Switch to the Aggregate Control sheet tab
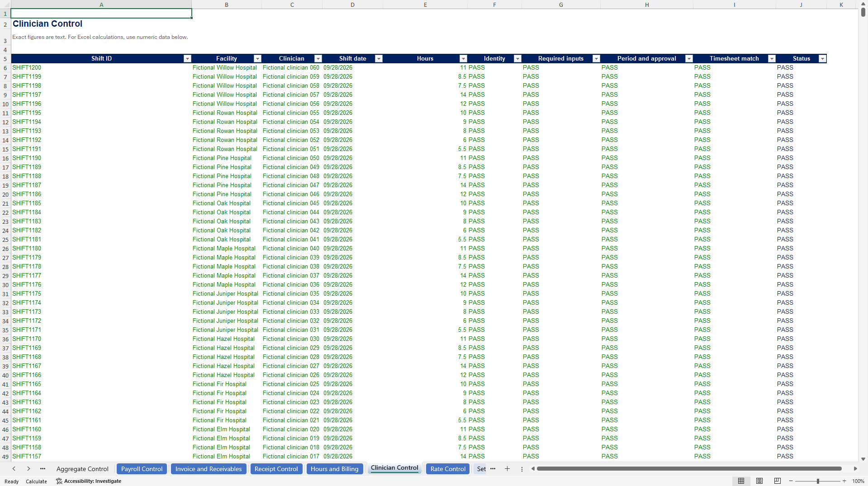The image size is (868, 486). pyautogui.click(x=82, y=469)
